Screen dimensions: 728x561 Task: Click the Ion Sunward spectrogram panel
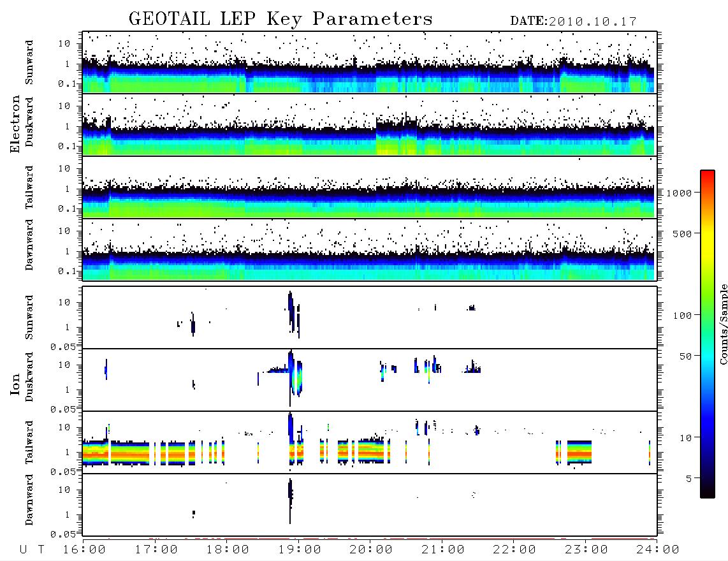coord(370,317)
